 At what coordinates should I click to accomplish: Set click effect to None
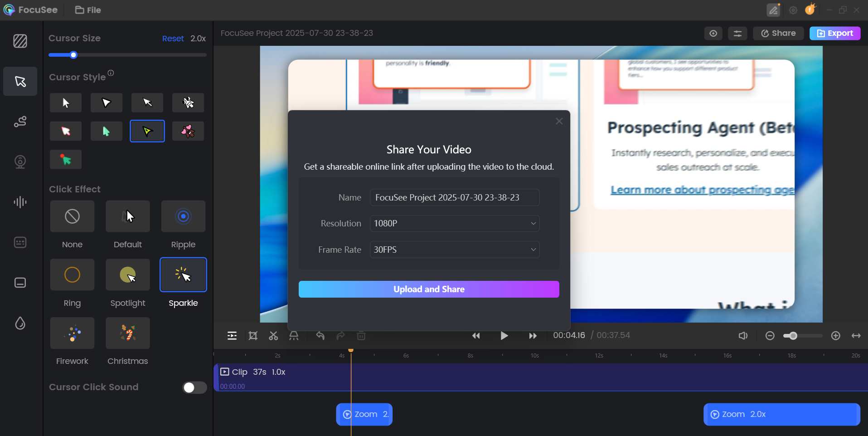click(72, 216)
